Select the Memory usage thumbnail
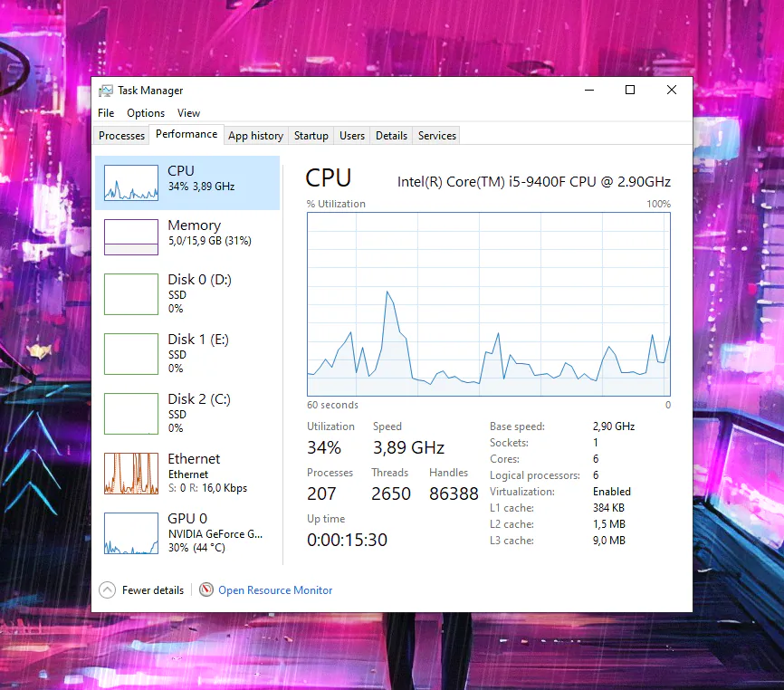 tap(131, 237)
